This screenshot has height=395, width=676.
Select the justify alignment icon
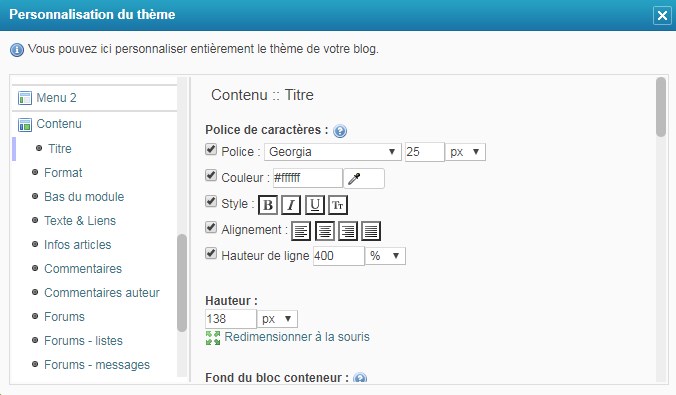coord(371,231)
